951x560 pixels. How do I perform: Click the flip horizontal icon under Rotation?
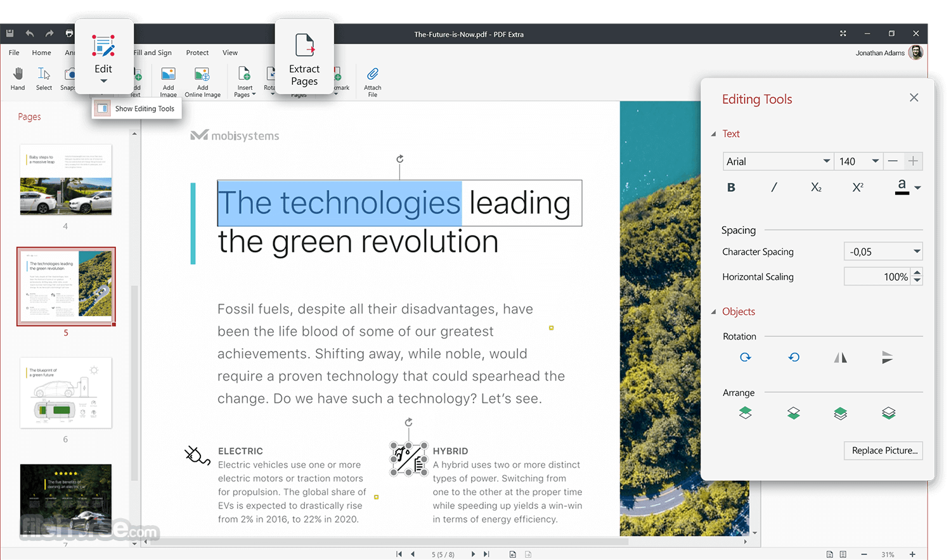[841, 358]
